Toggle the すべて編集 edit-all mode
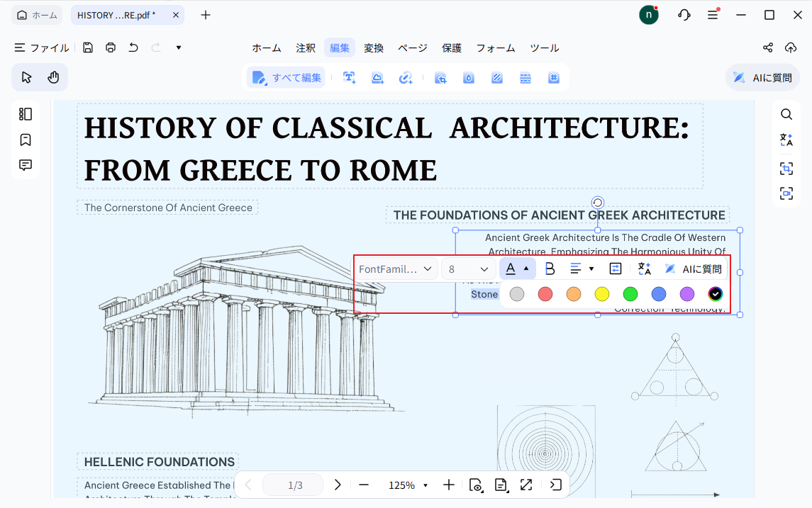This screenshot has width=812, height=508. point(287,78)
